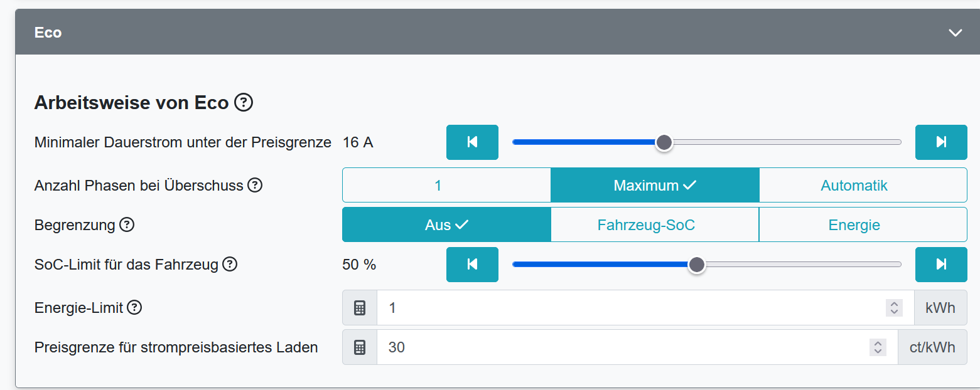Increase Minimaler Dauerstrom with the skip-forward button
Screen dimensions: 980x390
[x=940, y=142]
